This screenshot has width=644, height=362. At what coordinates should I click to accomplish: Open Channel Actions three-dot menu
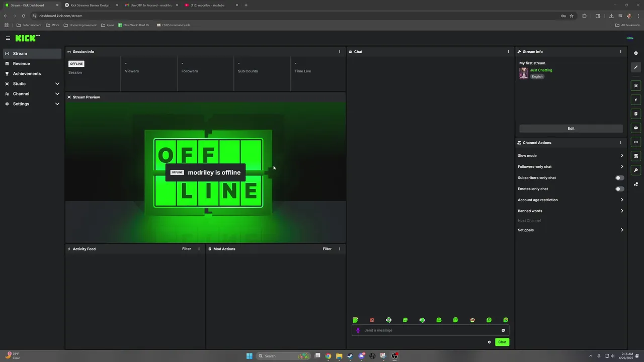[x=620, y=143]
